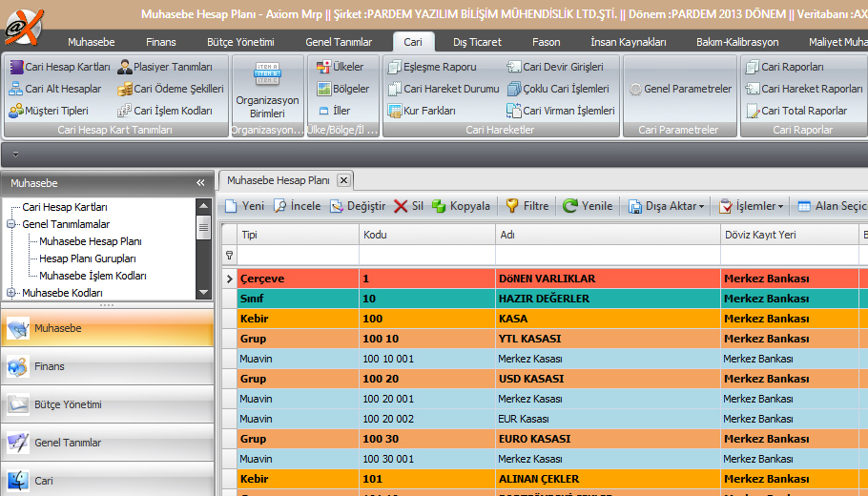
Task: Select Muhasebe İşlem Kodları in the tree
Action: (93, 276)
